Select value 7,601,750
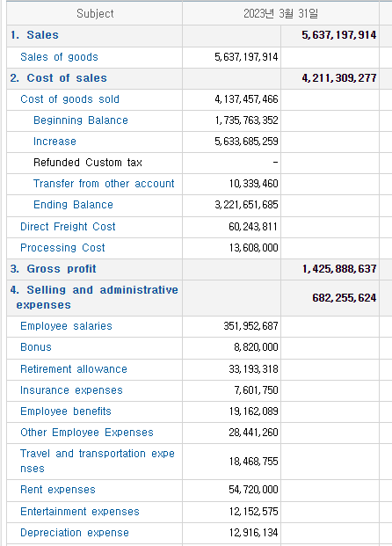Viewport: 392px width, 546px height. coord(256,390)
